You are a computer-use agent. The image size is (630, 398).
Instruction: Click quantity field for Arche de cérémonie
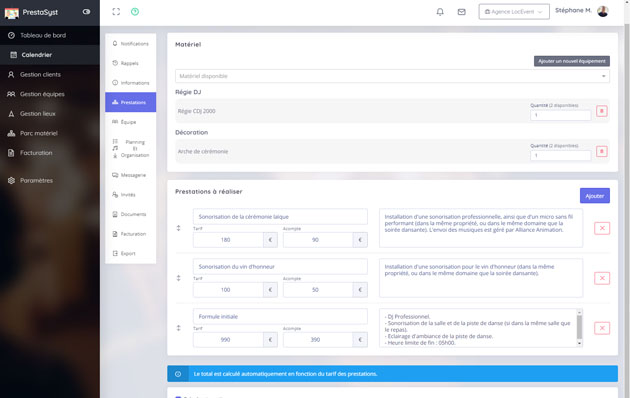[x=560, y=155]
